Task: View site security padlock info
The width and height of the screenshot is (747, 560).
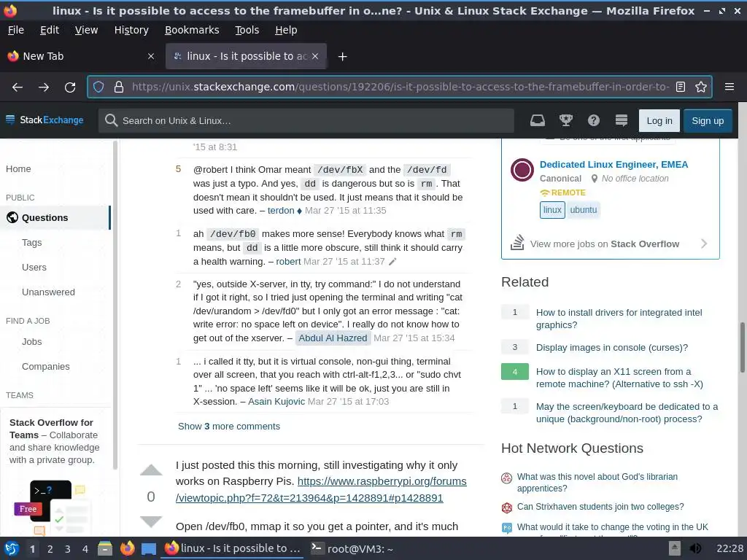Action: [x=119, y=87]
